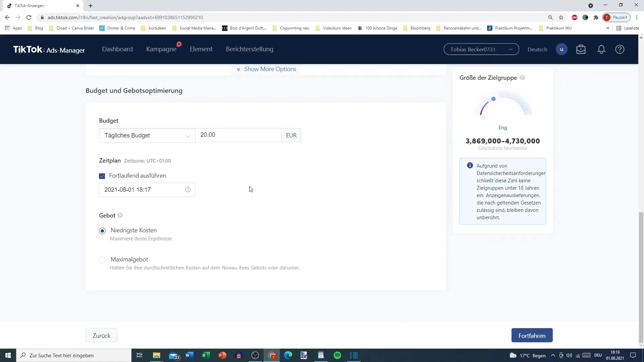
Task: Open the Mail app in taskbar
Action: [x=174, y=356]
